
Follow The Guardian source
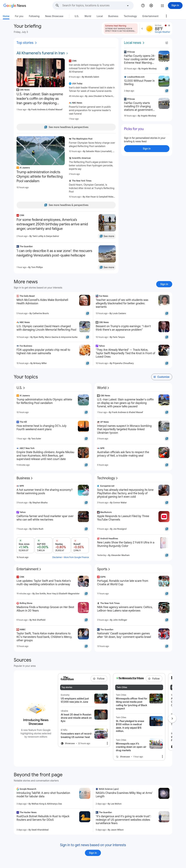99,679
